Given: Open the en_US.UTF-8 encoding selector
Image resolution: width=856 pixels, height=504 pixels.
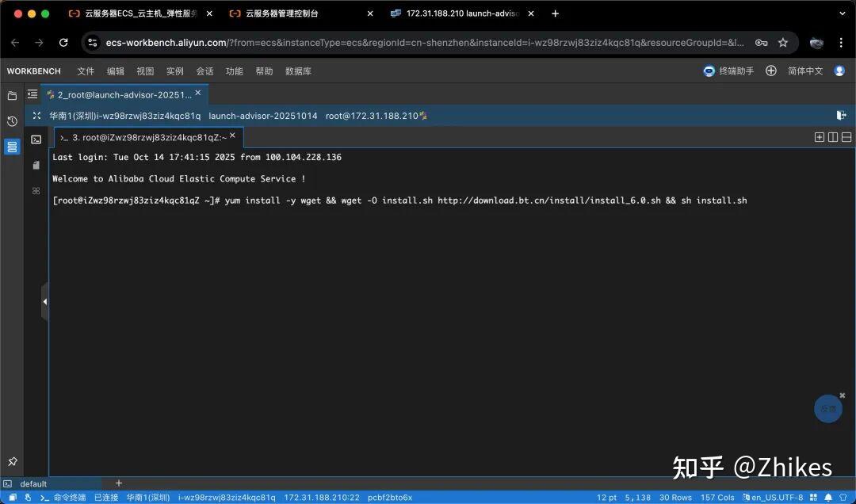Looking at the screenshot, I should click(777, 498).
